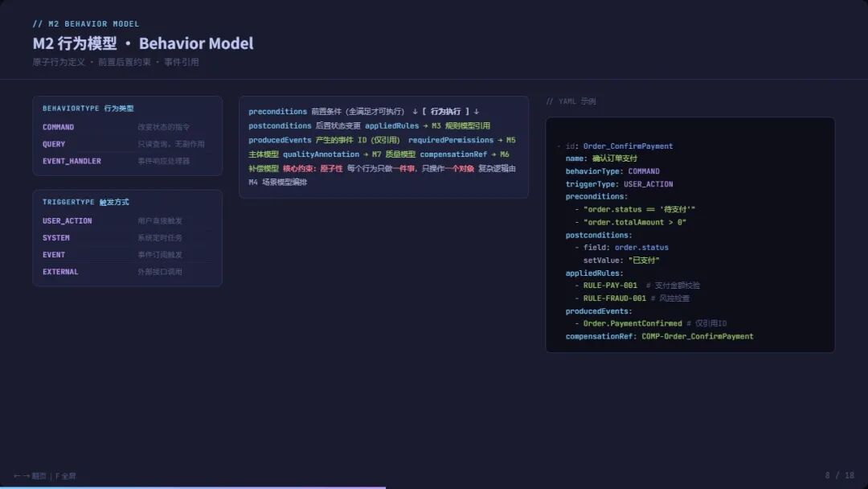Click the '// YAML 示例' label
Viewport: 868px width, 489px height.
[x=571, y=101]
